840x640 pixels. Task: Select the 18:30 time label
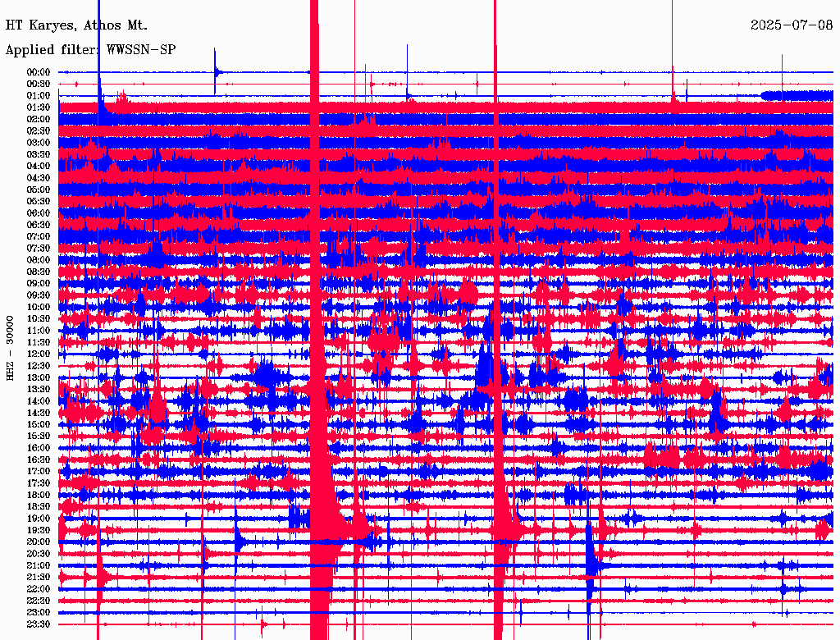click(39, 507)
